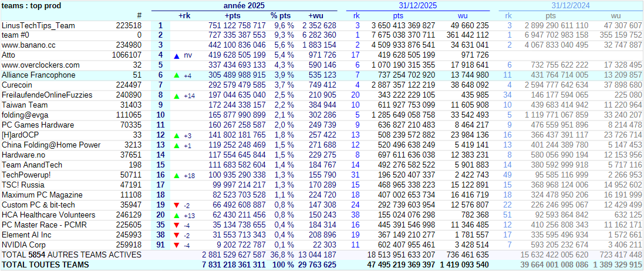Click the 'nv' label in Atto row
This screenshot has width=644, height=271.
188,55
